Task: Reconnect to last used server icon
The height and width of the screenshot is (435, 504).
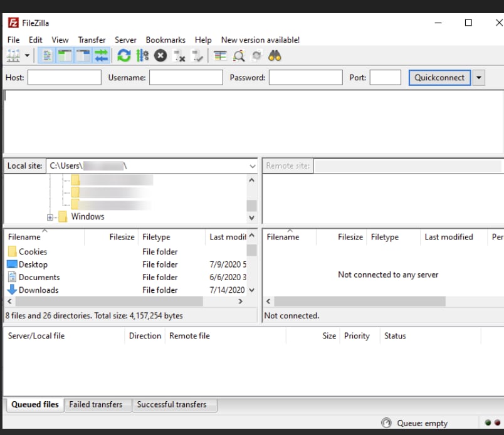Action: tap(197, 56)
